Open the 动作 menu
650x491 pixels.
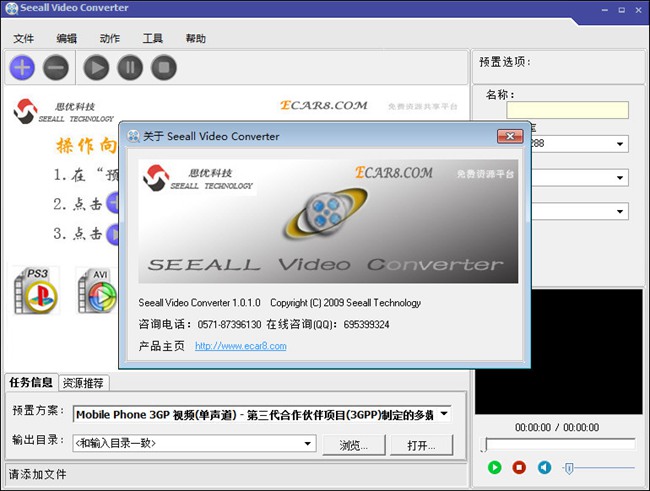point(110,39)
